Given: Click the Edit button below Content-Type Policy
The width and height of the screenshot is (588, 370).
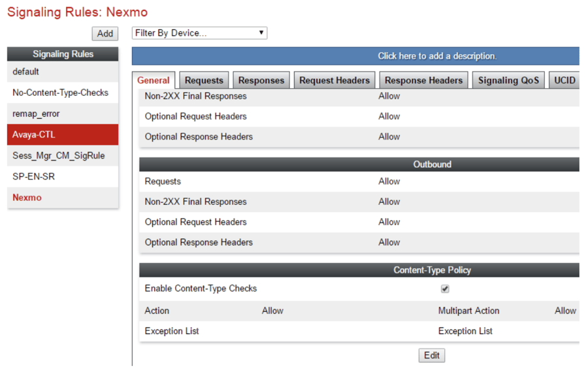Looking at the screenshot, I should click(x=432, y=356).
